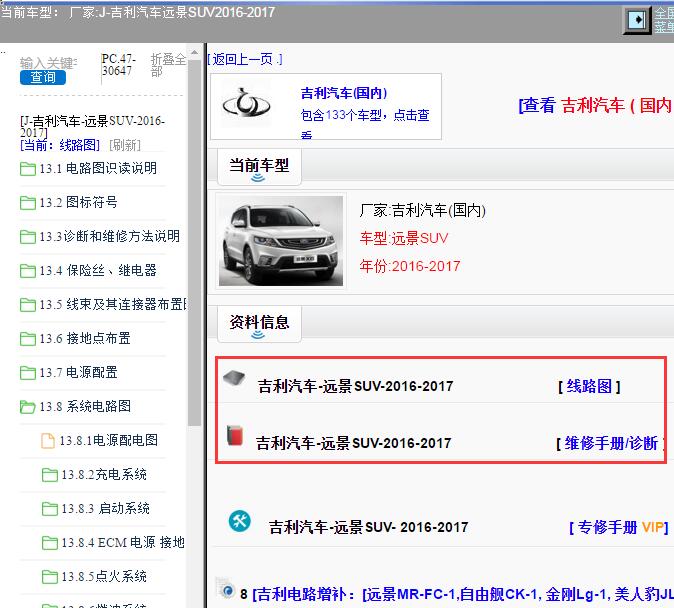Click the PC.47-30647 label

(x=119, y=64)
